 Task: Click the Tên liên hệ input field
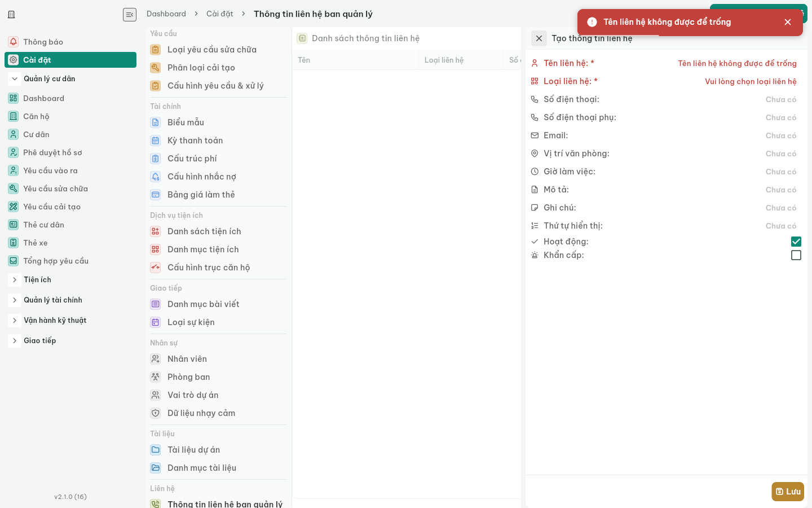pyautogui.click(x=737, y=63)
